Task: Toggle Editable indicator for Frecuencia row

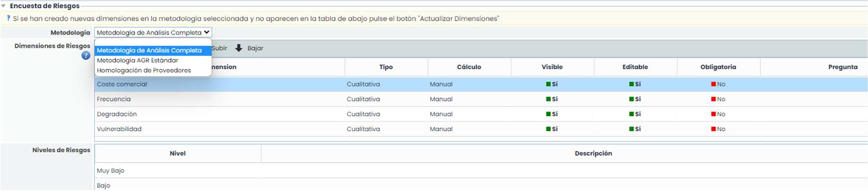Action: point(631,99)
